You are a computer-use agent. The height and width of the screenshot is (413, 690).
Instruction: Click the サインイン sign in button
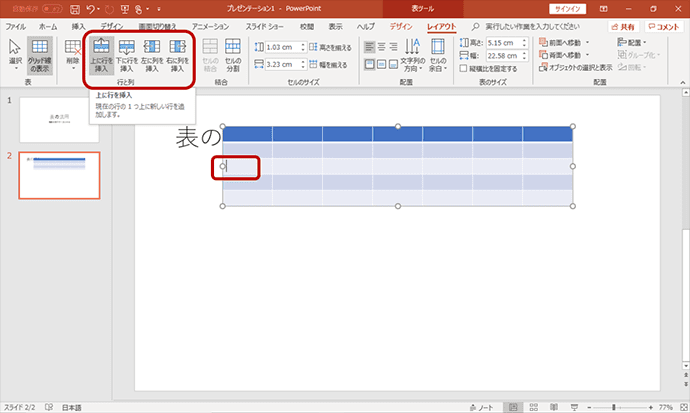(567, 9)
